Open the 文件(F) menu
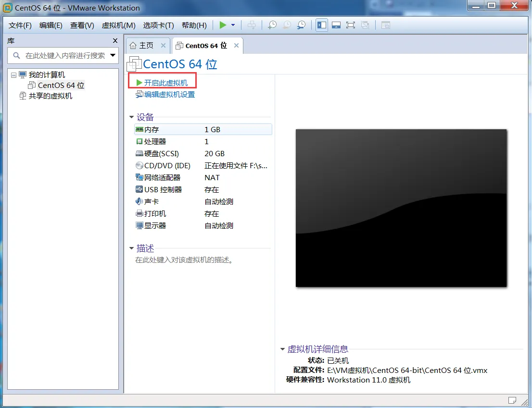 pos(20,25)
